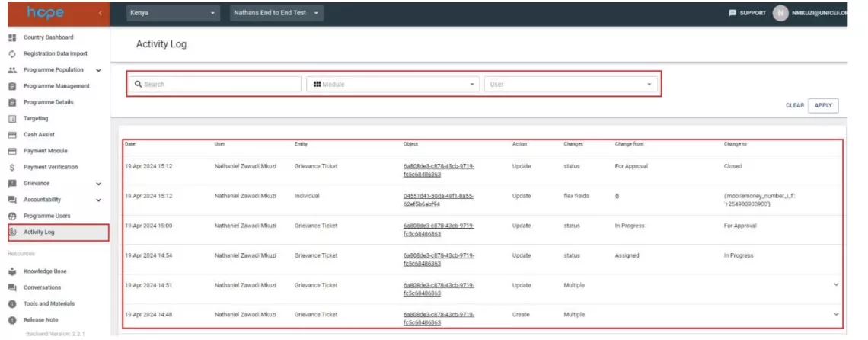Click the Tools and Materials info icon
The image size is (868, 340).
pyautogui.click(x=12, y=304)
